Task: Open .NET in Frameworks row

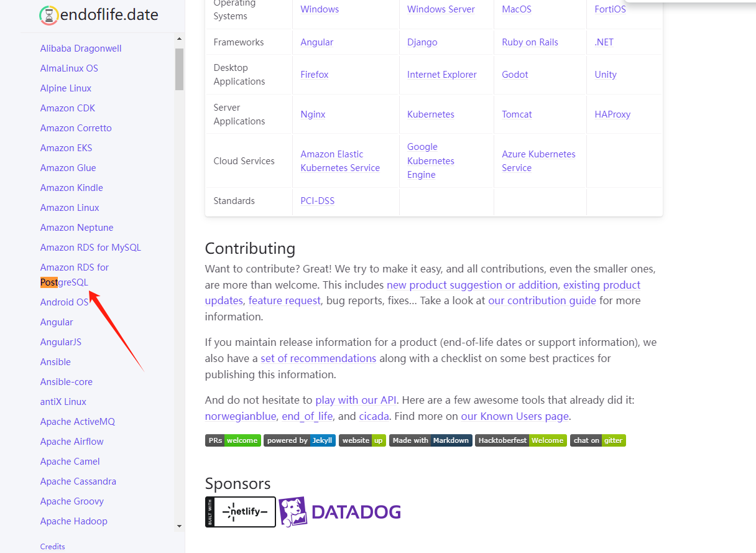Action: (604, 42)
